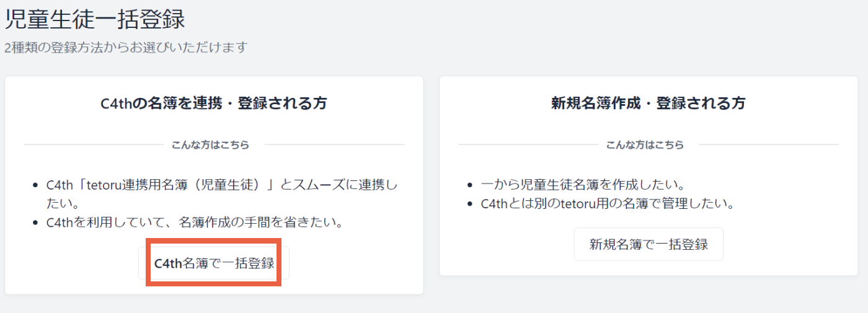Click the C4th名簿で一括登録 button
868x313 pixels.
point(214,263)
